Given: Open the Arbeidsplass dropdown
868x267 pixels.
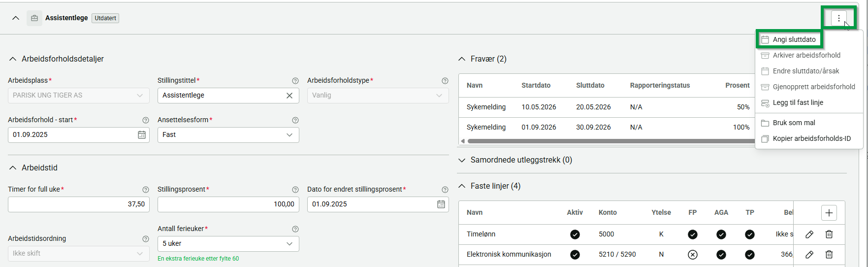Looking at the screenshot, I should [79, 96].
